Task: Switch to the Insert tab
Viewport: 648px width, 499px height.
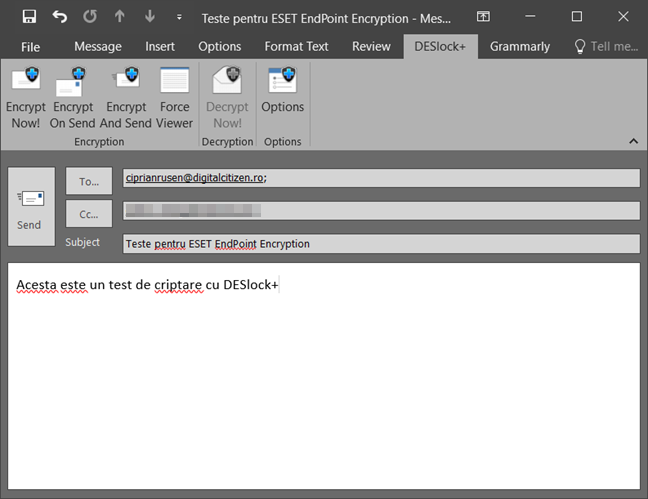Action: 160,47
